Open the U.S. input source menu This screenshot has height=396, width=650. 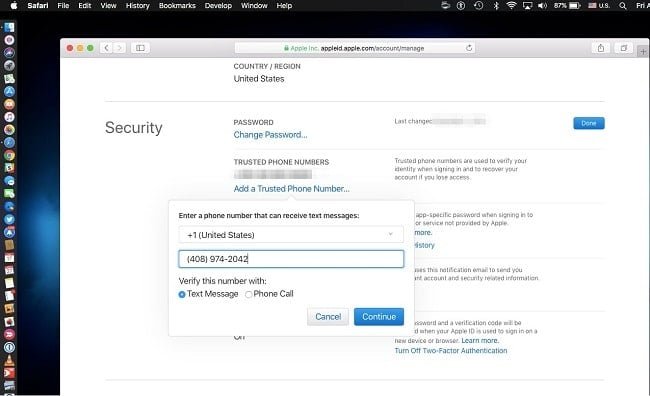[x=599, y=6]
